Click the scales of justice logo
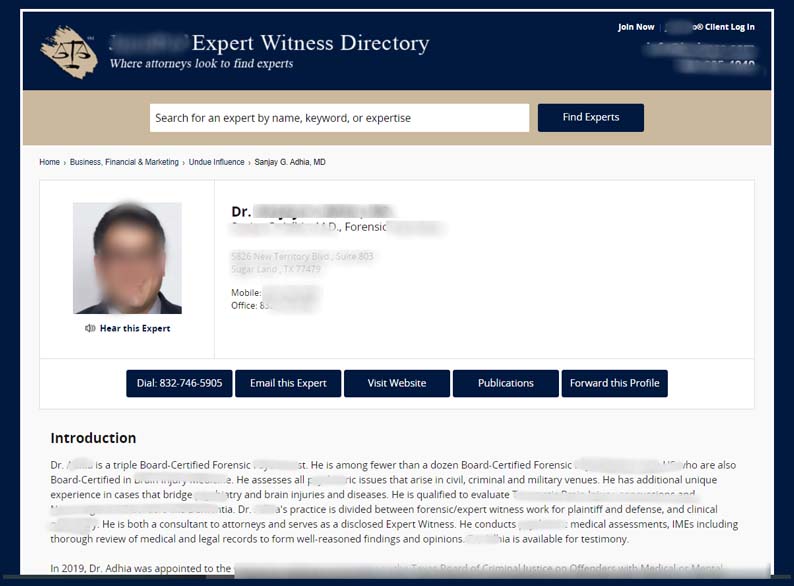The height and width of the screenshot is (586, 794). [69, 52]
